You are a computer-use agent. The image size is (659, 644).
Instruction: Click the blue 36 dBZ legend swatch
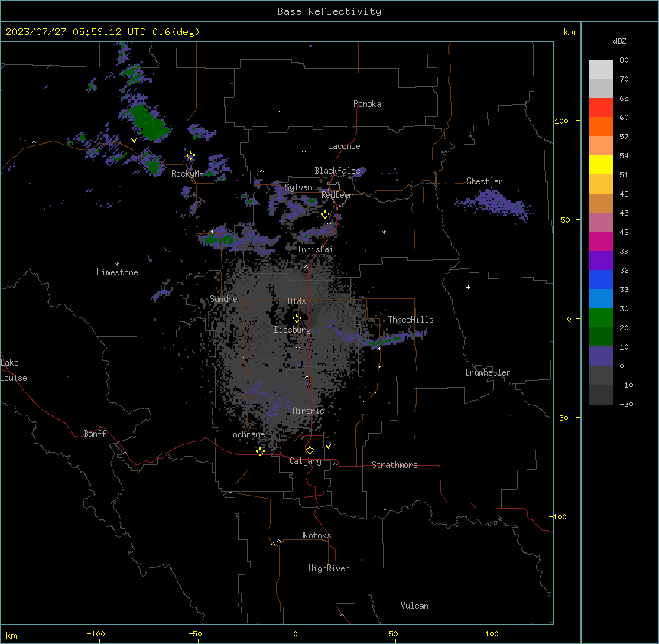click(601, 279)
